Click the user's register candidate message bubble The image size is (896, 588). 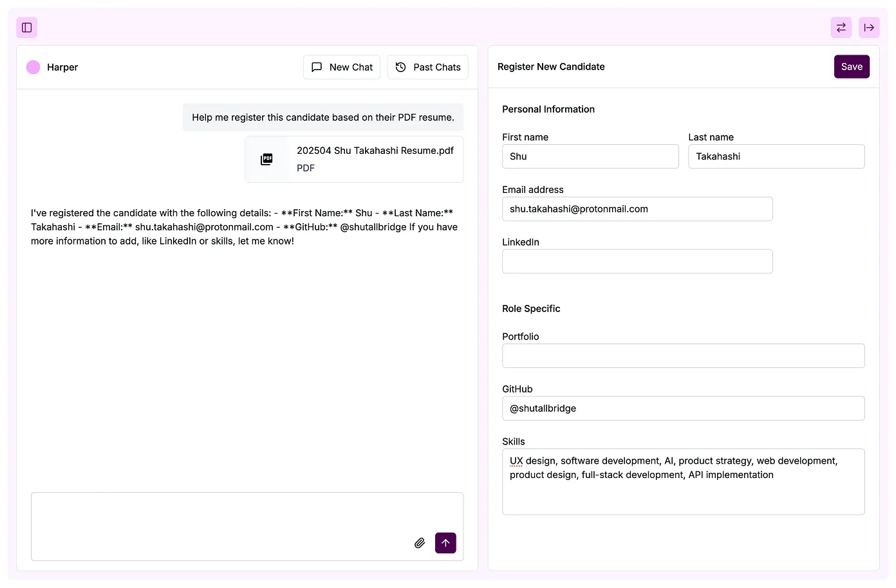click(x=322, y=118)
